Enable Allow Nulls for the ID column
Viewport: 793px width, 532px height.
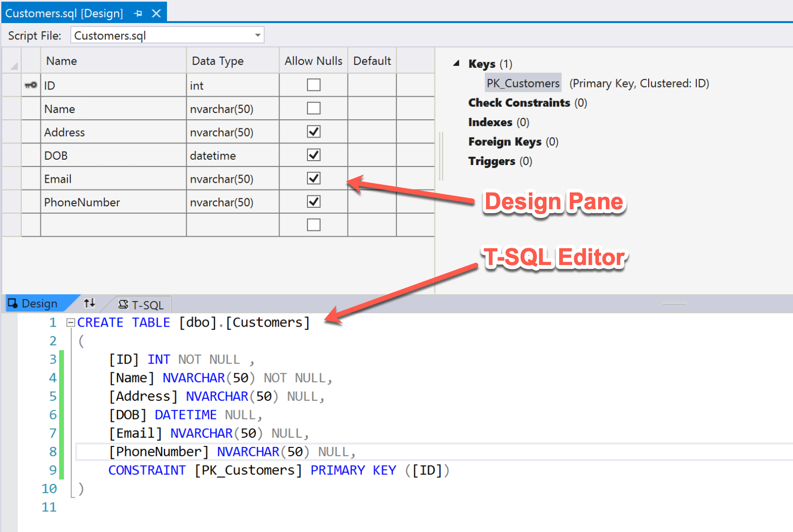[x=313, y=85]
